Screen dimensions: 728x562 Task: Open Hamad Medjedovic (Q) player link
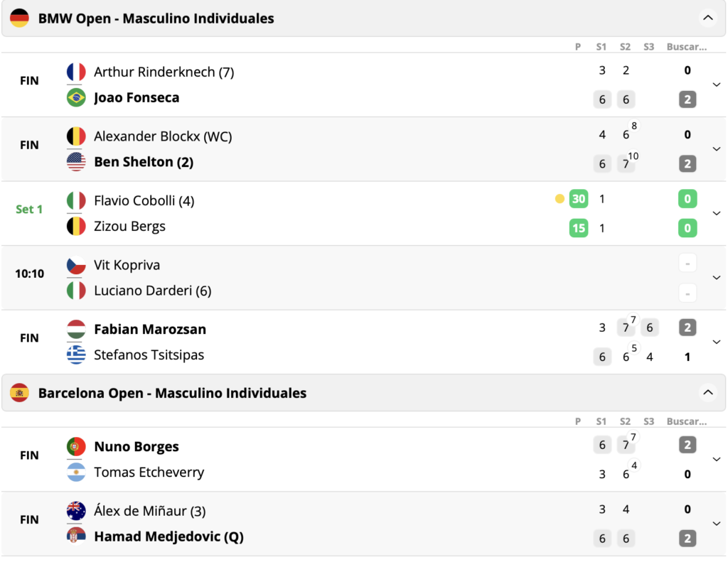pos(168,537)
